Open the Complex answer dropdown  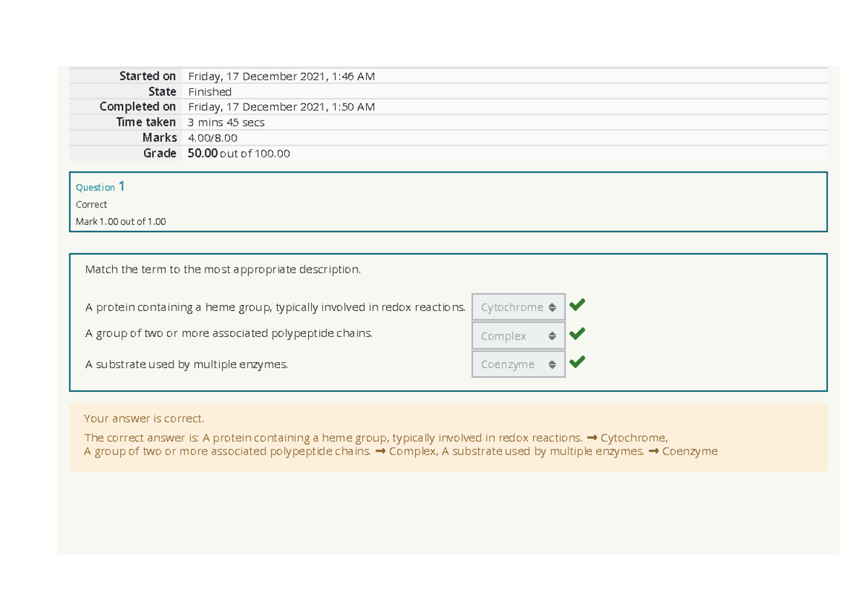tap(519, 336)
